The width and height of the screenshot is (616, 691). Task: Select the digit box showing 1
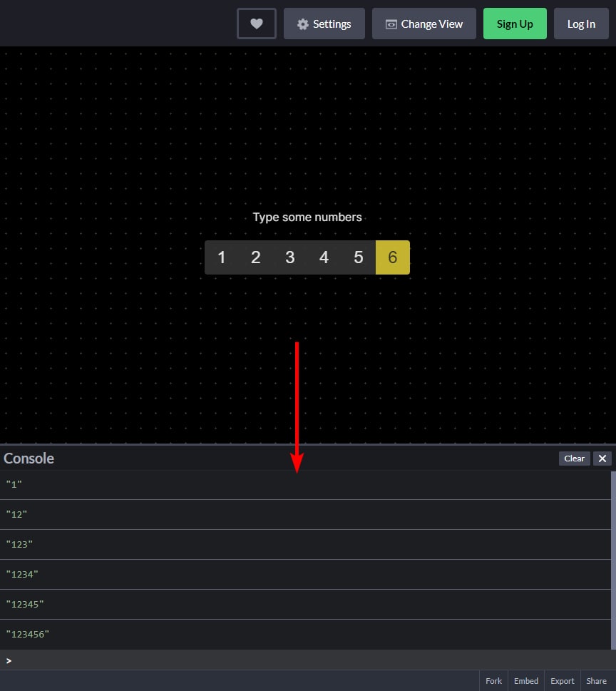(222, 257)
